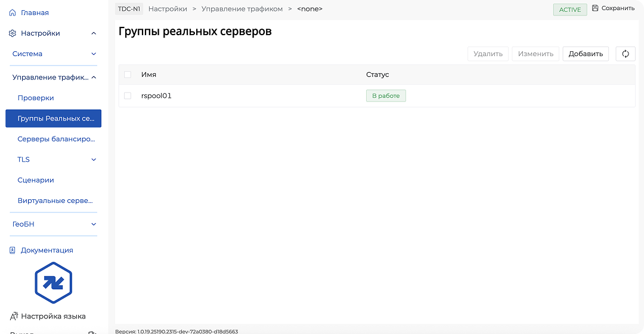
Task: Click the Документация book icon
Action: click(x=13, y=250)
